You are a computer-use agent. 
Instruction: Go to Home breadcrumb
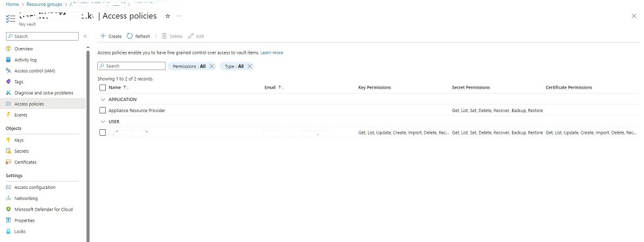tap(12, 4)
